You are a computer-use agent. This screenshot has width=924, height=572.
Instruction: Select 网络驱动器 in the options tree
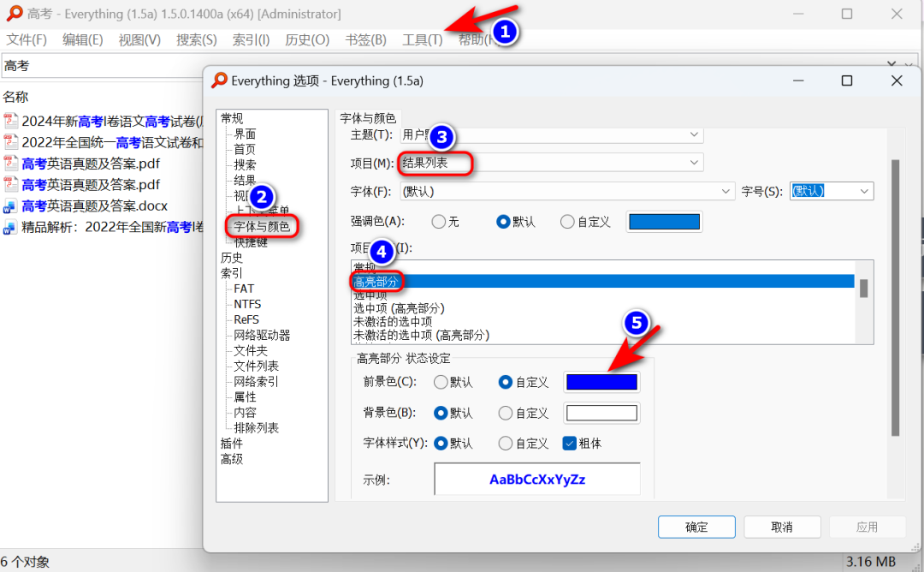(262, 335)
